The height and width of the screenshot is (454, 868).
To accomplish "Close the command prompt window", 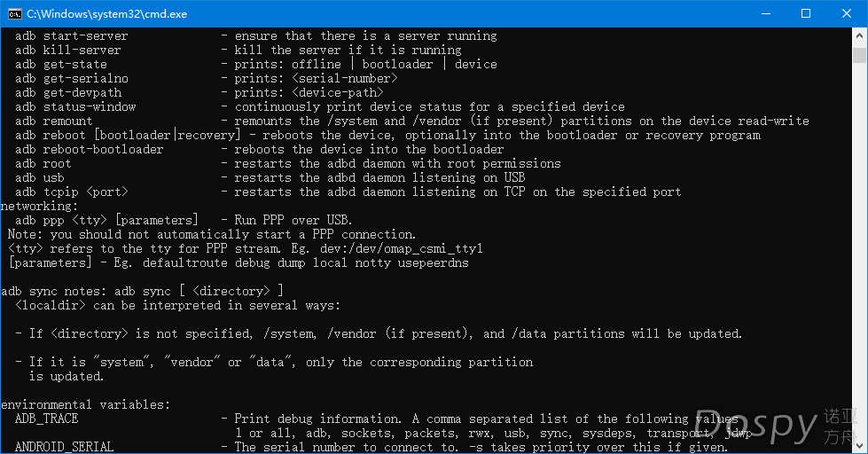I will coord(847,14).
